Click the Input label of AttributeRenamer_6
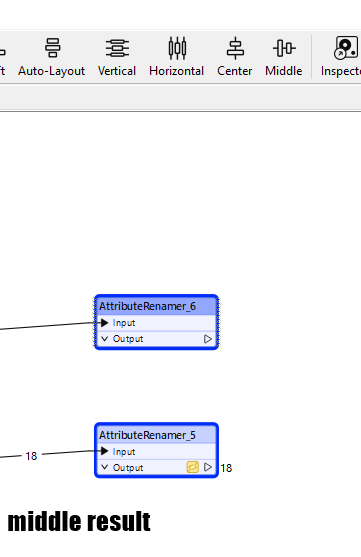This screenshot has width=361, height=557. 124,323
